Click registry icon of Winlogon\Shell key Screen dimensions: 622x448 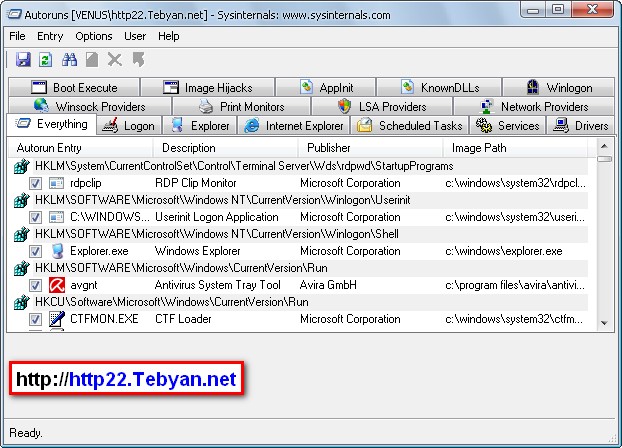[21, 234]
